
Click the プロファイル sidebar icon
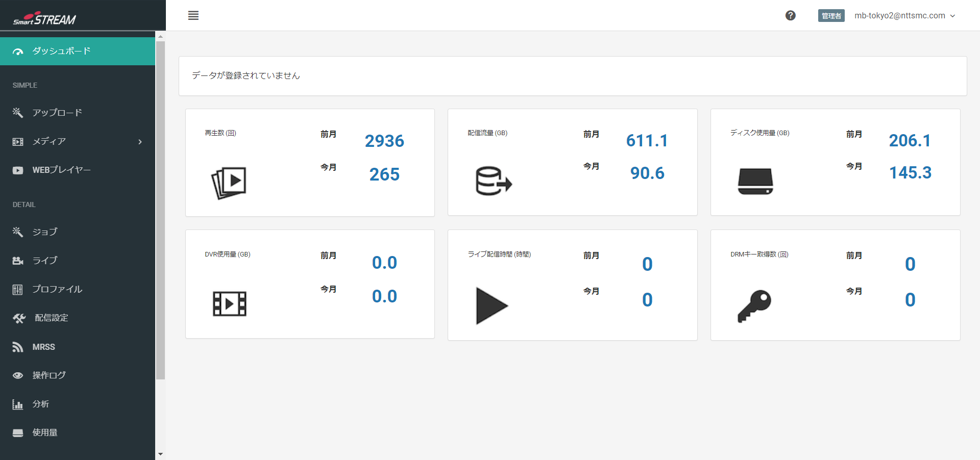point(18,290)
